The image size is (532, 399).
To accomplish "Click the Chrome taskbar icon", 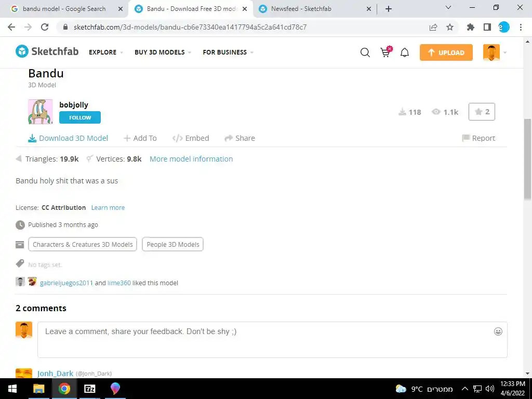I will [x=64, y=389].
